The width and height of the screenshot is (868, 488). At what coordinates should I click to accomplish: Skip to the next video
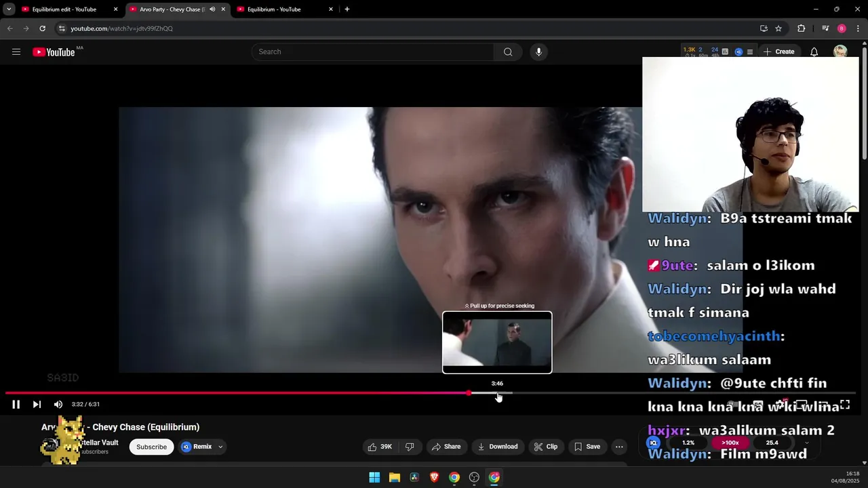coord(37,404)
